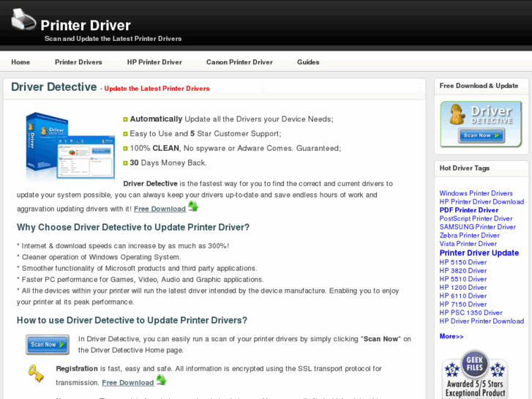Click Free Download link in Registration paragraph
This screenshot has width=532, height=399.
pos(128,383)
